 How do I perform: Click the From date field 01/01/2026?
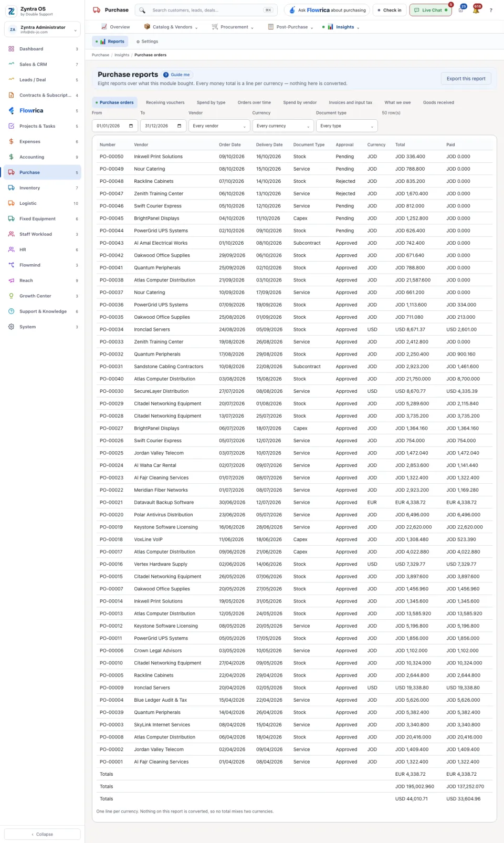click(x=115, y=126)
